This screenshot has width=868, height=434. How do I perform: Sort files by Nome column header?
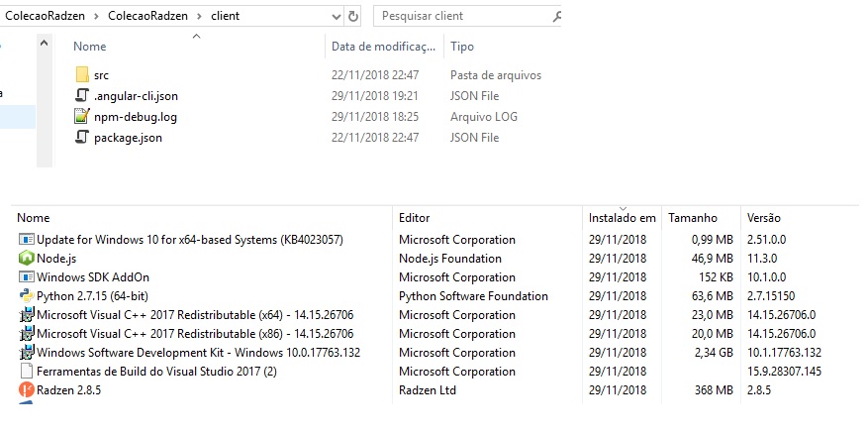tap(89, 47)
